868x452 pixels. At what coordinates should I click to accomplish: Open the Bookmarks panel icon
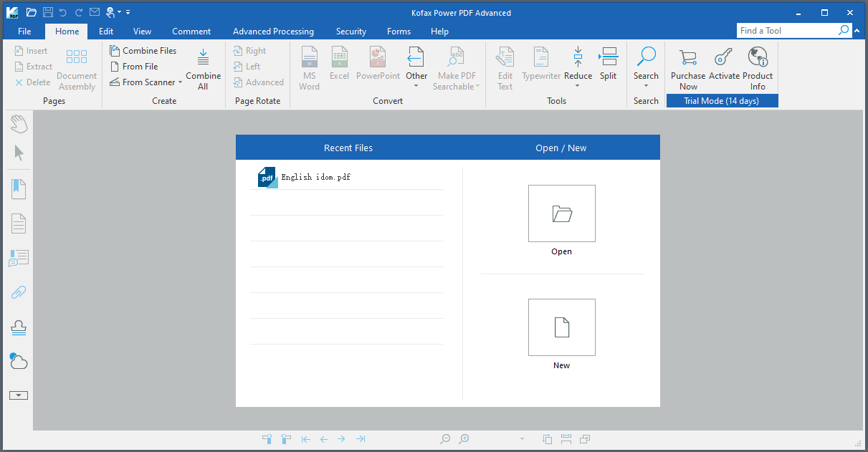click(x=19, y=189)
